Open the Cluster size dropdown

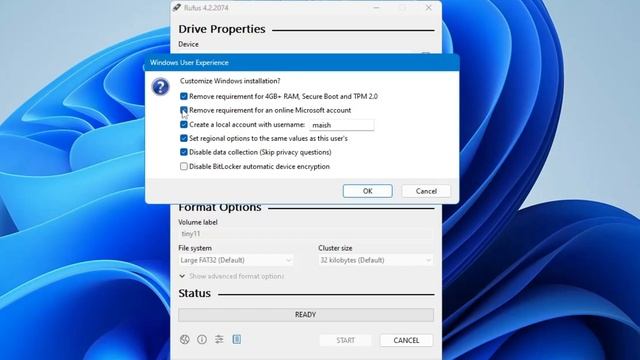click(376, 260)
